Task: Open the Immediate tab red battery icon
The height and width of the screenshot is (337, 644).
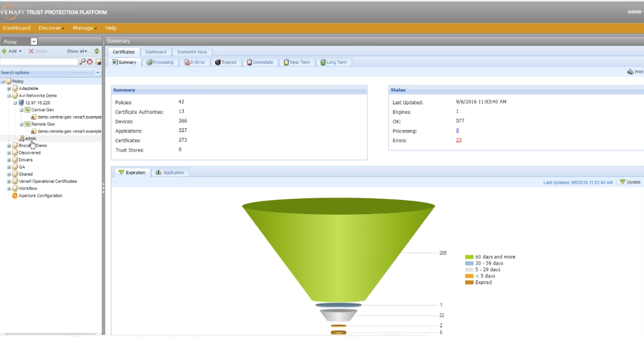Action: pos(250,62)
